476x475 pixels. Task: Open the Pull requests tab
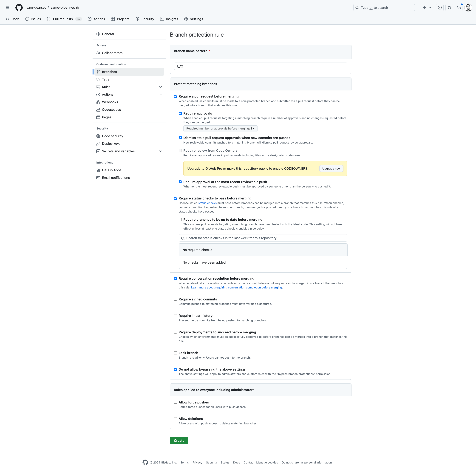63,19
